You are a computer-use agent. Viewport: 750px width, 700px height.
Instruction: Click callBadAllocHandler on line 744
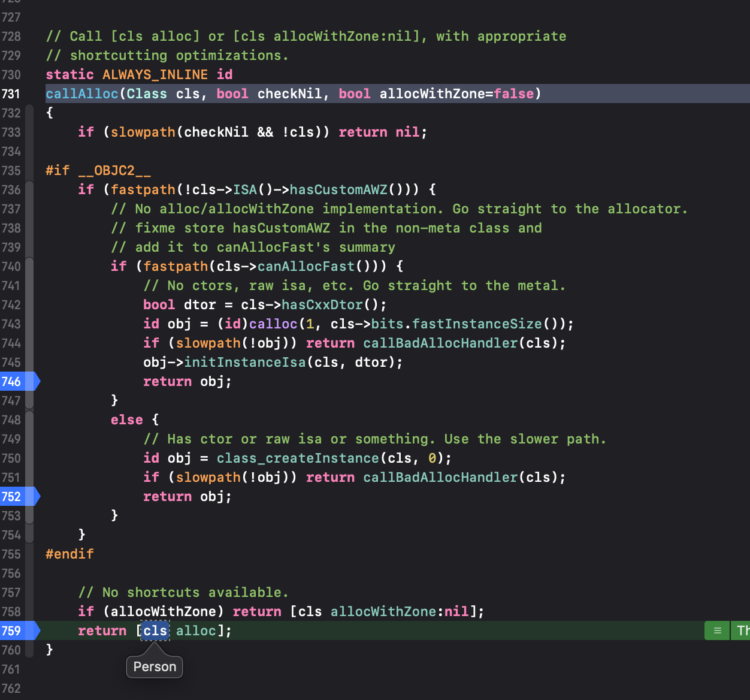point(440,343)
